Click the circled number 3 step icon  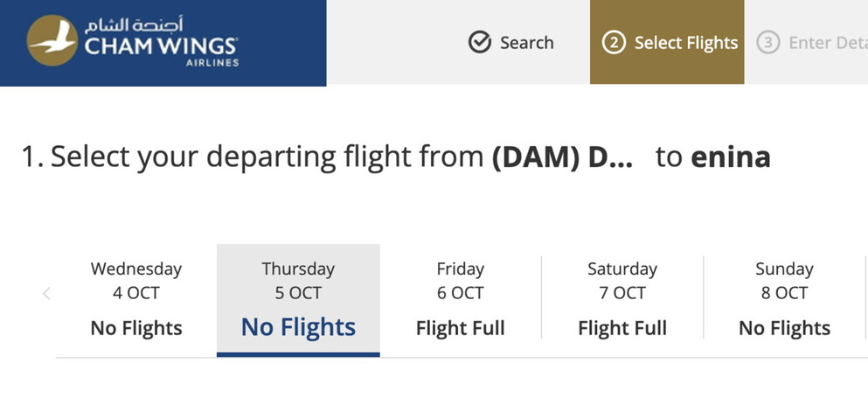coord(768,42)
